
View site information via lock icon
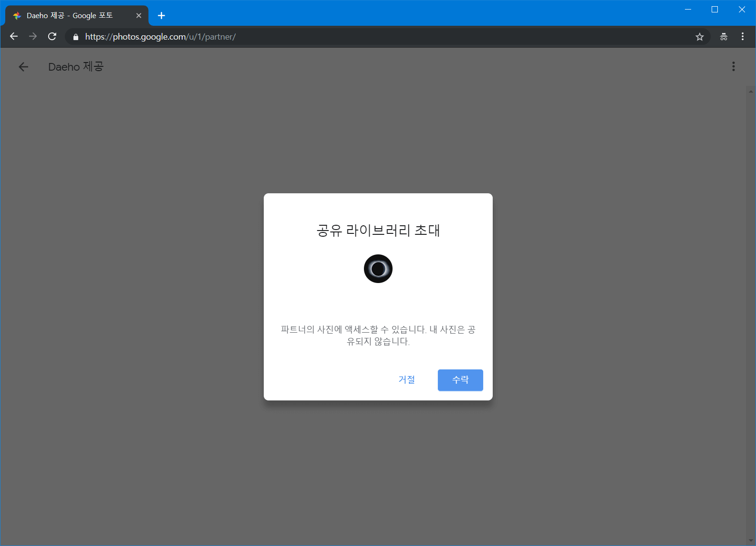click(x=76, y=37)
